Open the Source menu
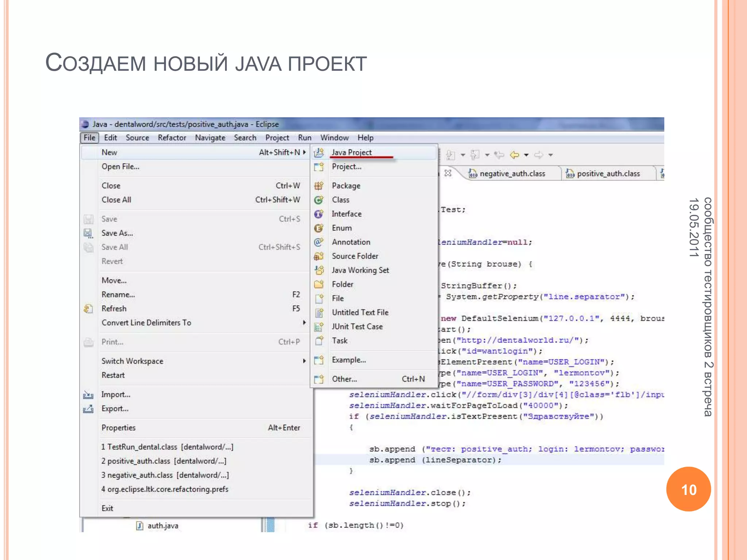Viewport: 747px width, 560px height. click(138, 138)
